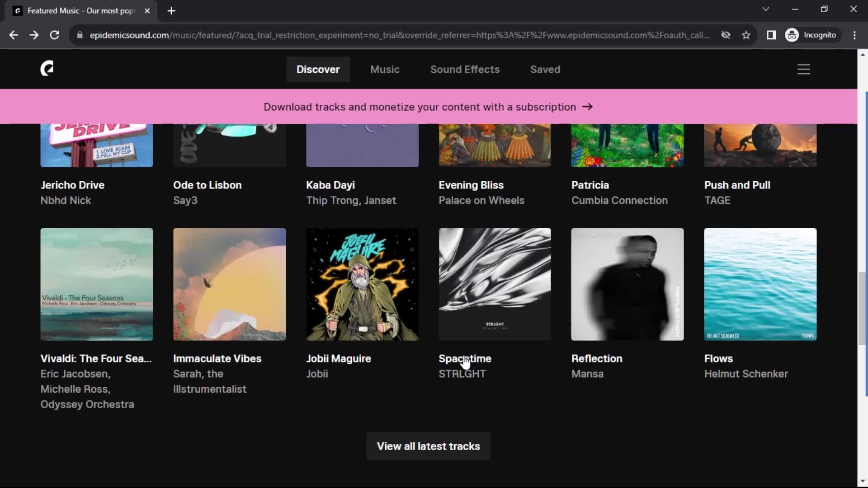Toggle the browser side panel icon
The image size is (868, 488).
click(x=771, y=35)
